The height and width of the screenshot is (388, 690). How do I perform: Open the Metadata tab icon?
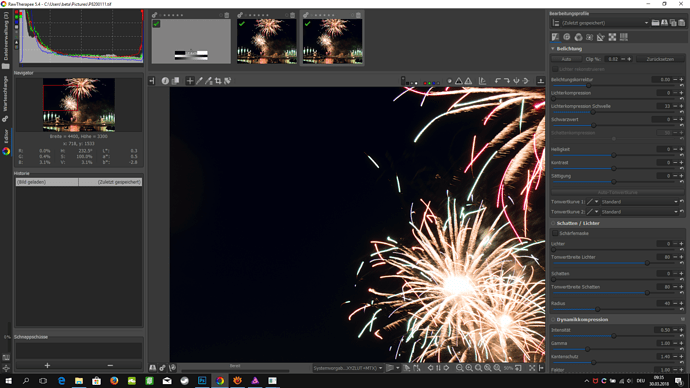(x=624, y=37)
